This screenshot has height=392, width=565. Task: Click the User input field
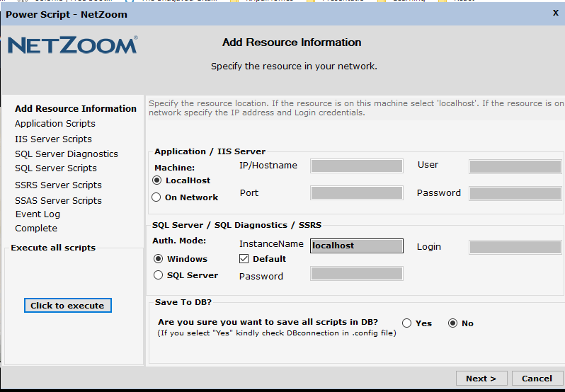pos(515,167)
